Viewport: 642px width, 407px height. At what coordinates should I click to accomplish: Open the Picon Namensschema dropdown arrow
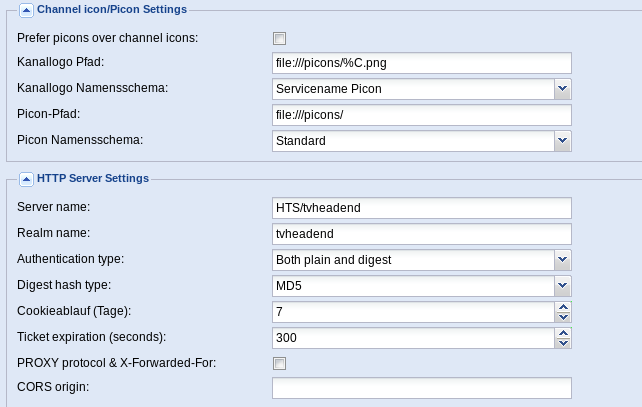563,141
